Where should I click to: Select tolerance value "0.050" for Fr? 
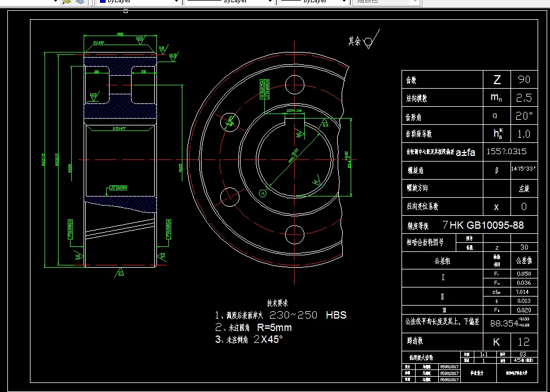click(524, 274)
